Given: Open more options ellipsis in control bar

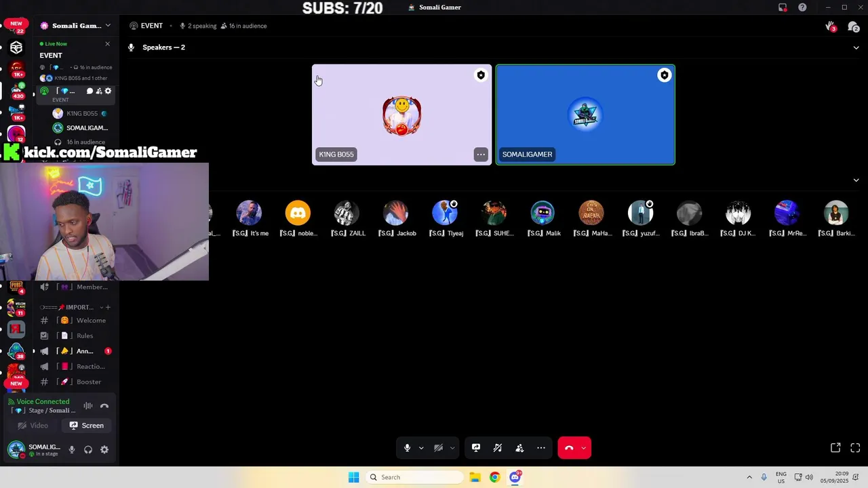Looking at the screenshot, I should coord(541,448).
